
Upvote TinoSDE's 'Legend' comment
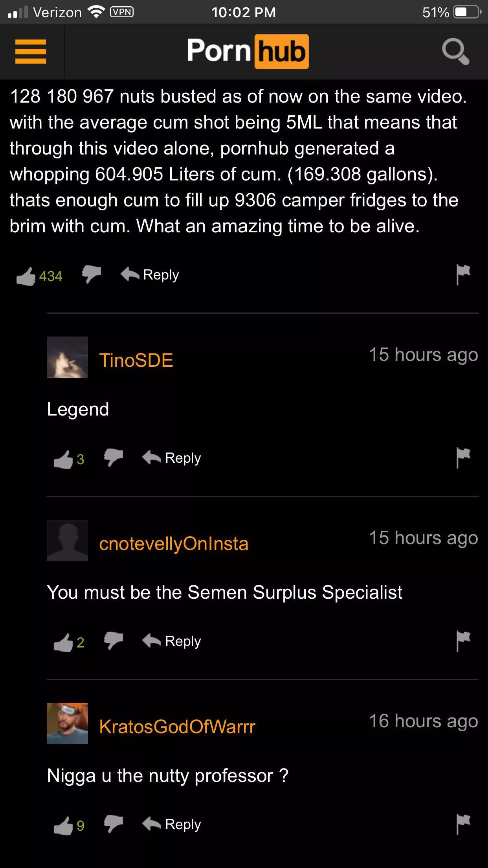pyautogui.click(x=63, y=459)
